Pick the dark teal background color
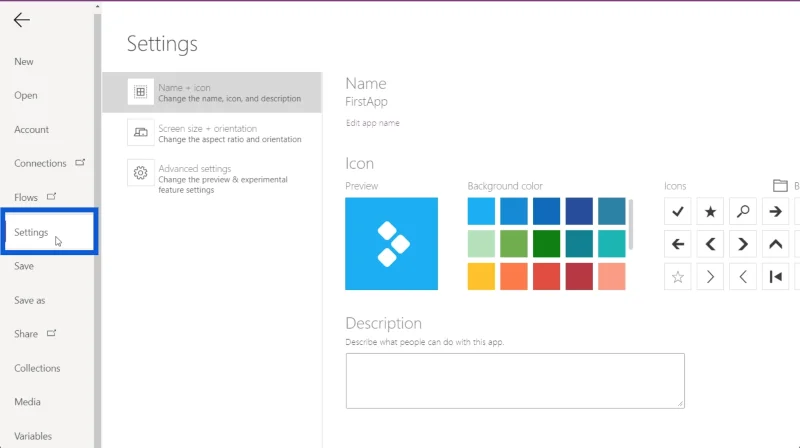The image size is (800, 448). pyautogui.click(x=579, y=244)
